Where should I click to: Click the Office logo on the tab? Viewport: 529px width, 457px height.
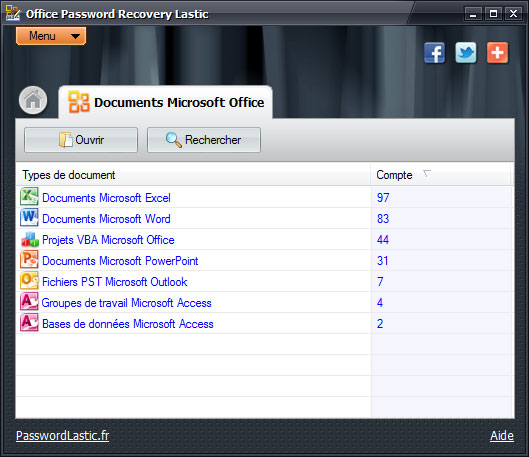[79, 102]
